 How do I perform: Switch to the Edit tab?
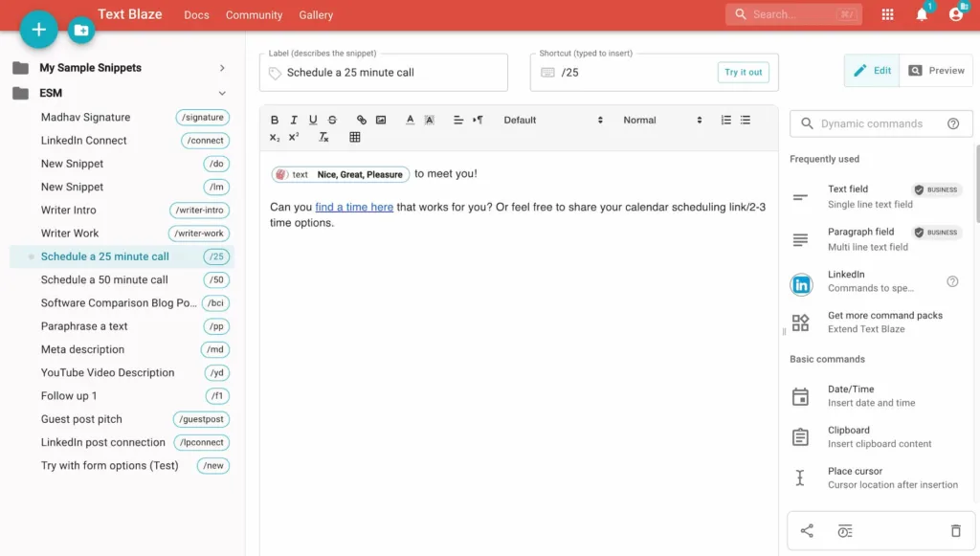(872, 71)
